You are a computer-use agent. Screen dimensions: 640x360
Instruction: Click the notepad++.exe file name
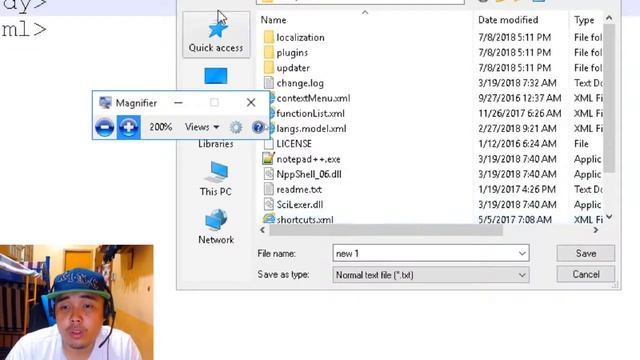309,159
